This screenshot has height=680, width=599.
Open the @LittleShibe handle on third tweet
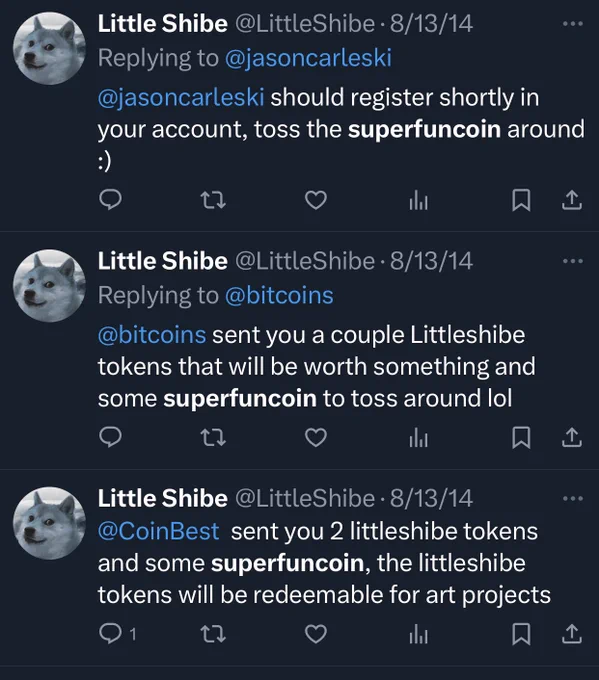pyautogui.click(x=305, y=498)
